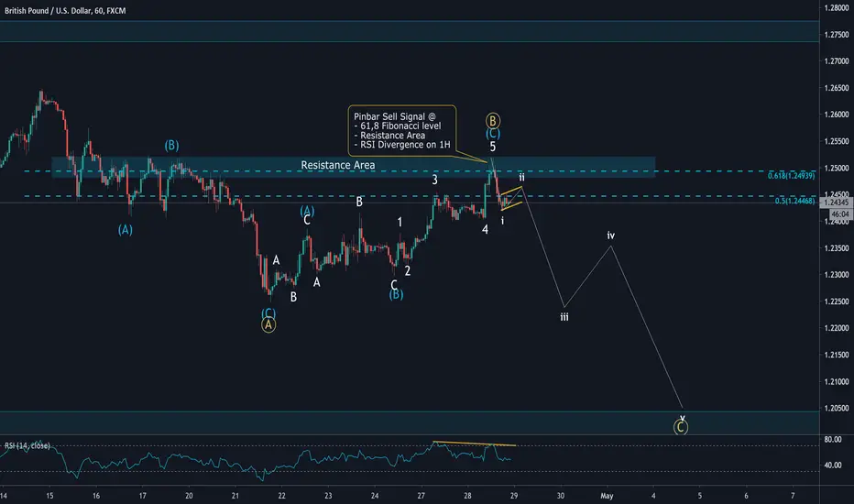The image size is (854, 504).
Task: Click the 46:04 candle countdown tag
Action: [x=840, y=214]
